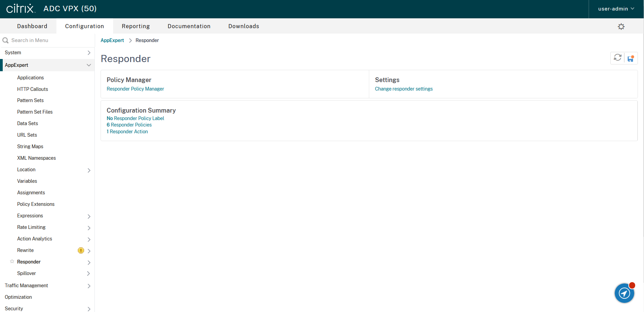Open the navigation help compass button
The image size is (644, 312).
pyautogui.click(x=624, y=293)
